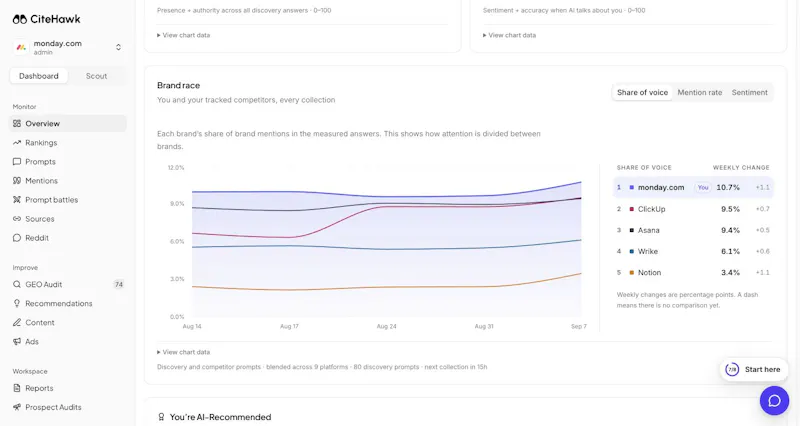Click the WEEKLY CHANGE column header
Image resolution: width=800 pixels, height=426 pixels.
click(741, 167)
